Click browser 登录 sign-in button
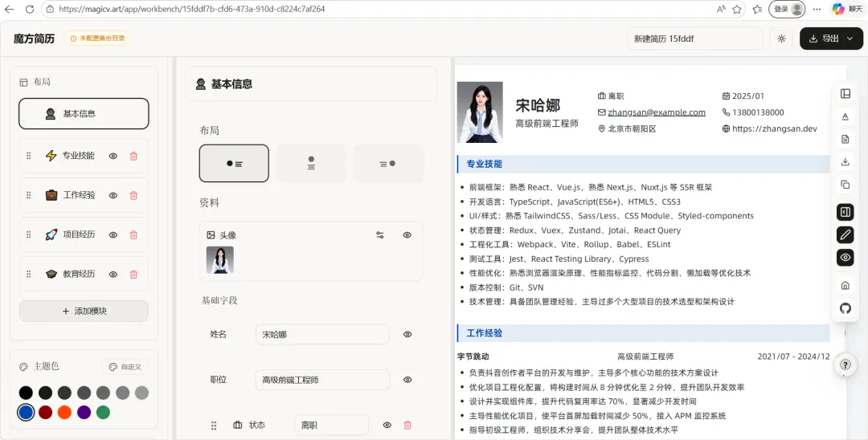This screenshot has width=868, height=440. click(787, 9)
